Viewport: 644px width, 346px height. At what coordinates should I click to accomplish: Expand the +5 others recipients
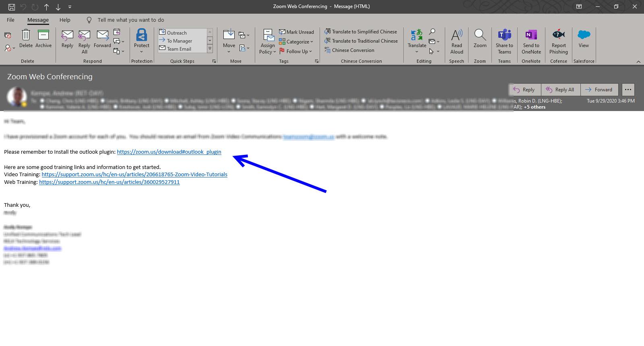point(535,107)
